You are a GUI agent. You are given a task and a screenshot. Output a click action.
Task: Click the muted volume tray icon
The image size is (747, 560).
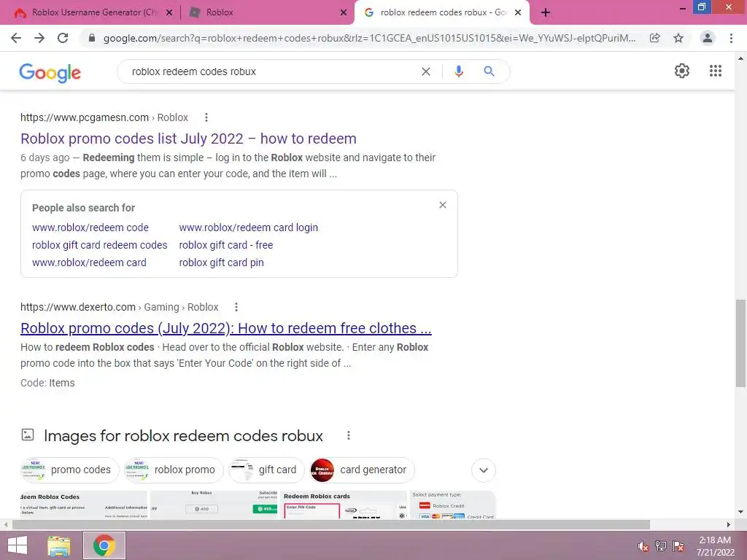(643, 546)
